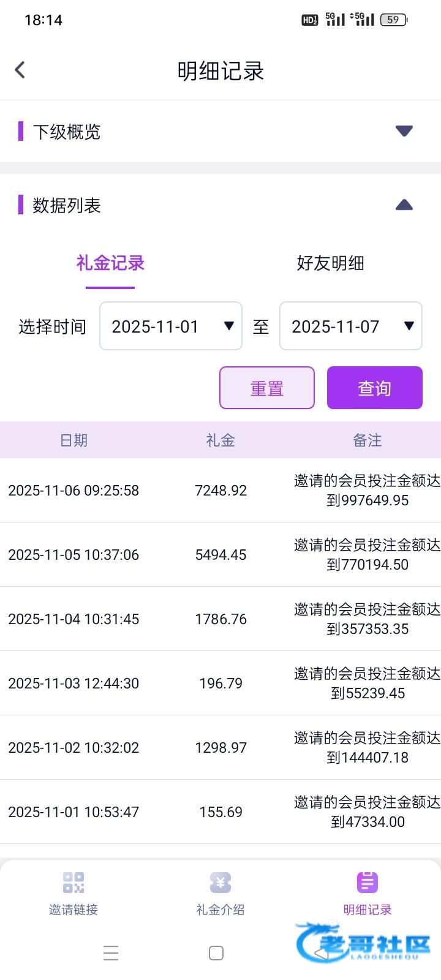
Task: Switch to the 好友明细 tab
Action: (330, 263)
